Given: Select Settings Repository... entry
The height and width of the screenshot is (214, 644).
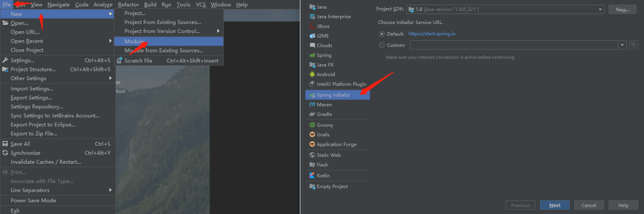Looking at the screenshot, I should click(x=57, y=107).
